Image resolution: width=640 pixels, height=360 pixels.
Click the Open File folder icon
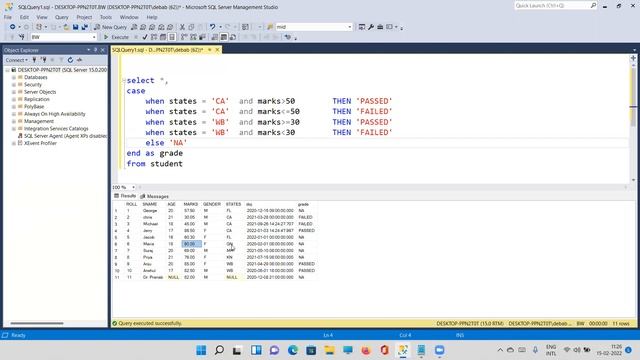point(66,27)
